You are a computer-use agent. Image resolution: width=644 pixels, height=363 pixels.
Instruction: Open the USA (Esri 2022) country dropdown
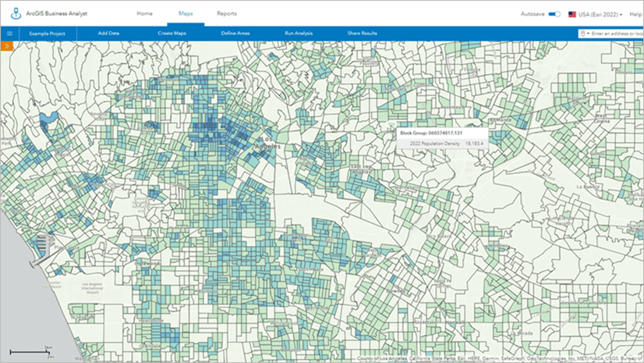[x=600, y=14]
